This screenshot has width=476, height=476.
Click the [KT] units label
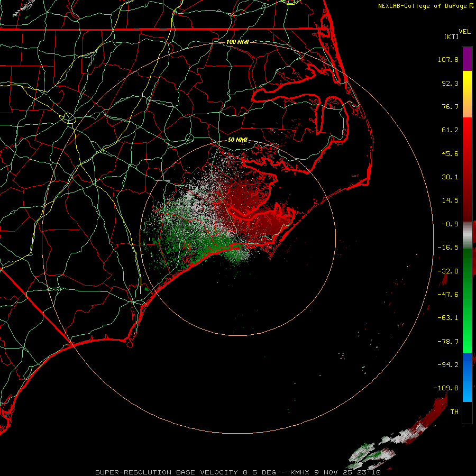(452, 36)
